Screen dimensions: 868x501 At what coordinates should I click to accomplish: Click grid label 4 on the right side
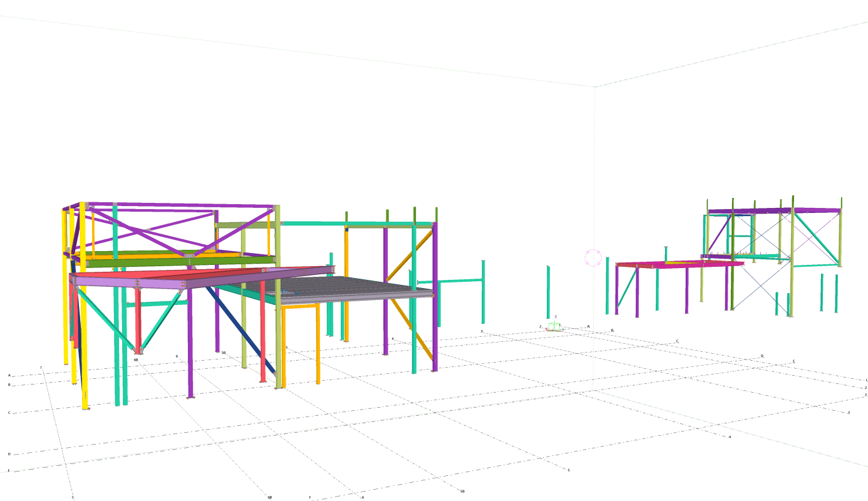point(730,436)
